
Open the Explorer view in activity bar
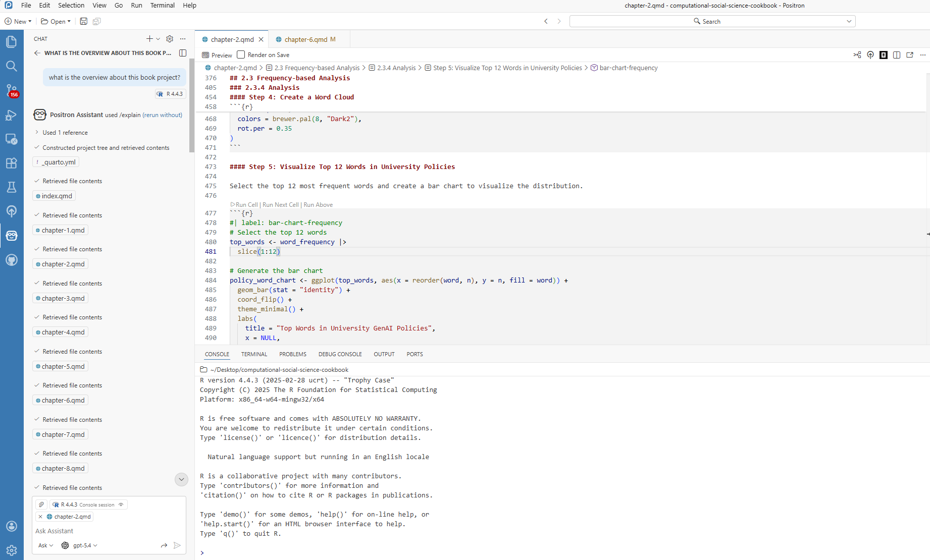point(11,42)
